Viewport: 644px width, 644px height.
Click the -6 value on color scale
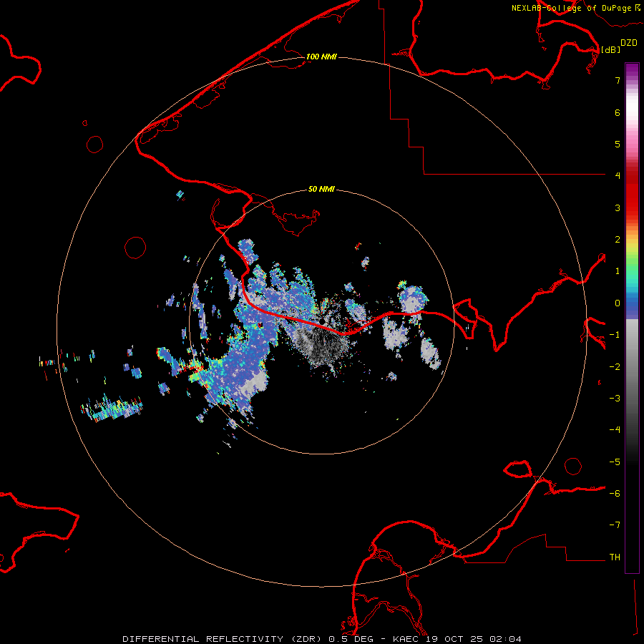615,494
